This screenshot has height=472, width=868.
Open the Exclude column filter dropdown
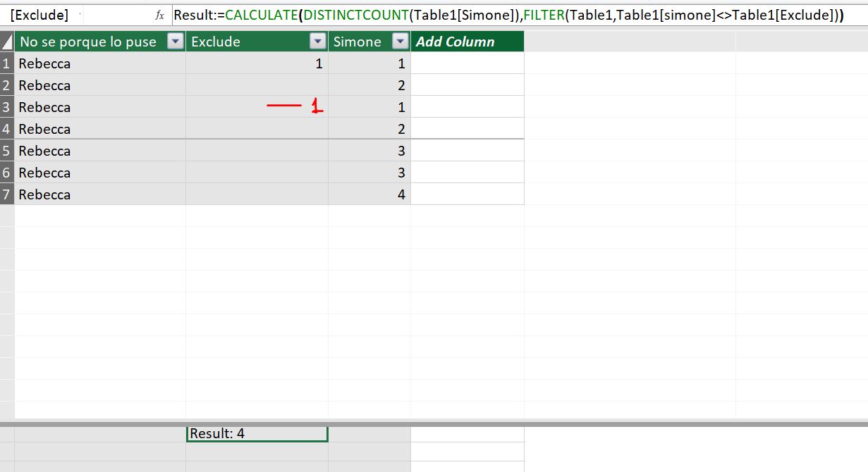tap(318, 42)
